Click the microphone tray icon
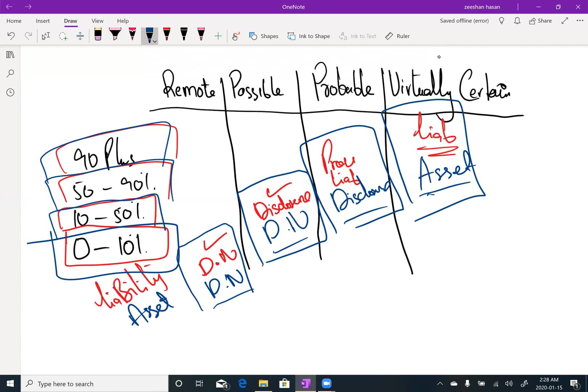The width and height of the screenshot is (588, 392). pyautogui.click(x=467, y=384)
